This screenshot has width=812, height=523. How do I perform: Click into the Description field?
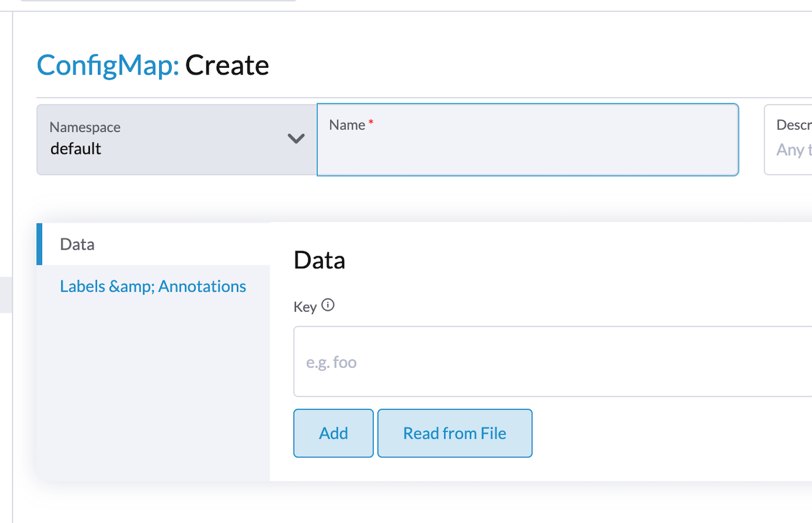788,140
